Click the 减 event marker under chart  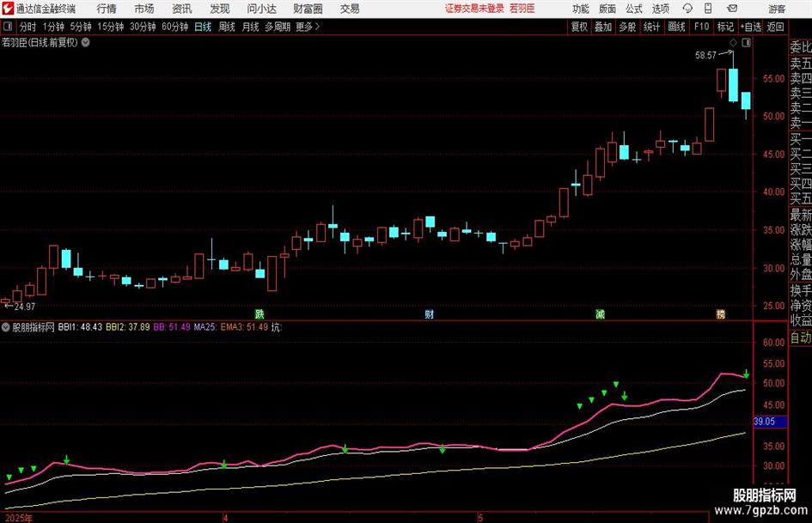point(601,314)
